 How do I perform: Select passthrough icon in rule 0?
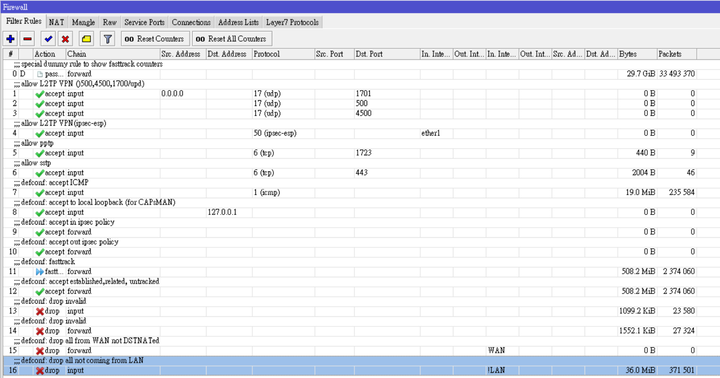[40, 74]
